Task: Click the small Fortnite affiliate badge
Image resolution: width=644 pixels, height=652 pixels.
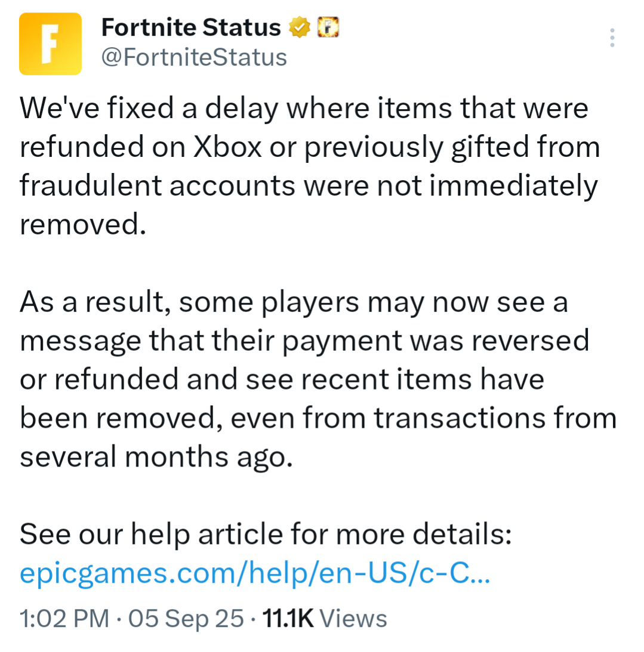Action: (x=328, y=27)
